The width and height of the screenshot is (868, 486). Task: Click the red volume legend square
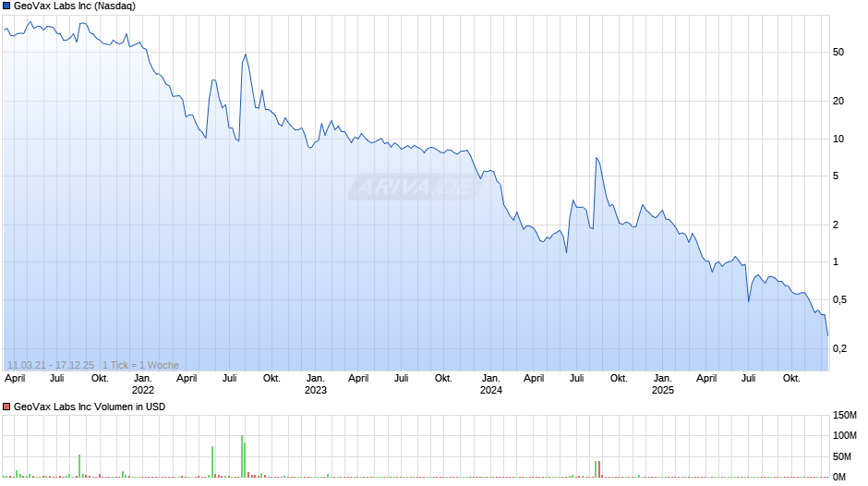6,407
